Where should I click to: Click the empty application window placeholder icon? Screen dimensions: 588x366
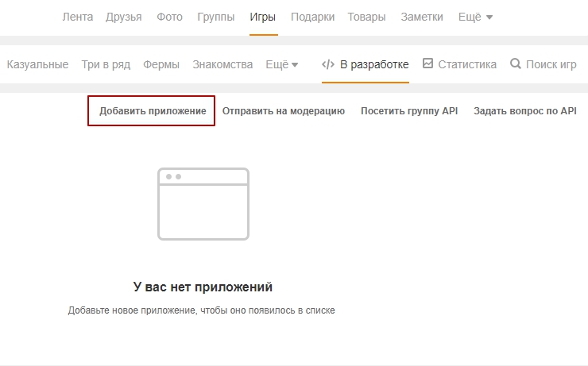click(x=203, y=203)
